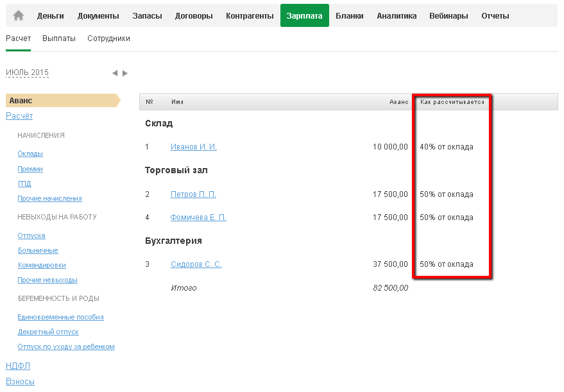The image size is (564, 392).
Task: Open employee Иванов И. И.
Action: [193, 147]
